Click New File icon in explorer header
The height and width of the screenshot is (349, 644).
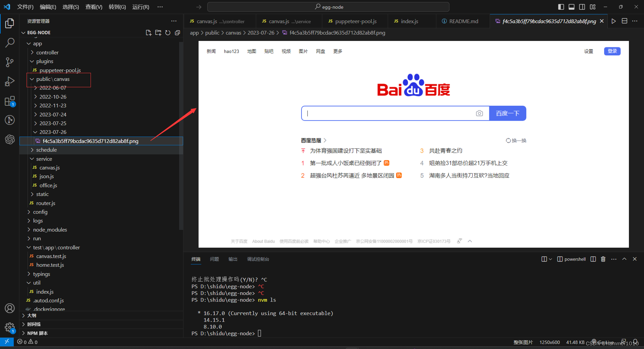[x=149, y=33]
